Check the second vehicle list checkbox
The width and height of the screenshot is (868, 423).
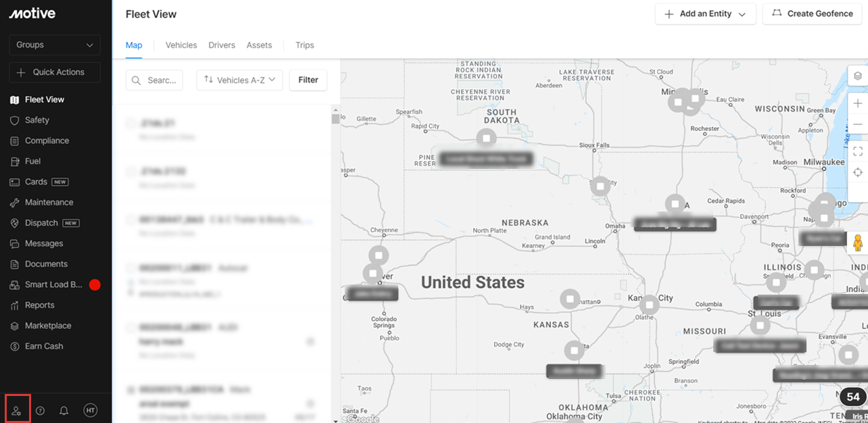(x=131, y=171)
